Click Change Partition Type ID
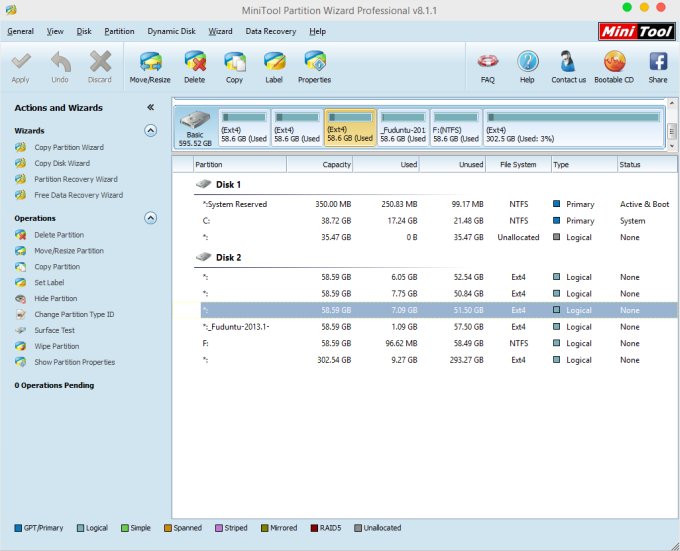This screenshot has height=551, width=680. (74, 314)
